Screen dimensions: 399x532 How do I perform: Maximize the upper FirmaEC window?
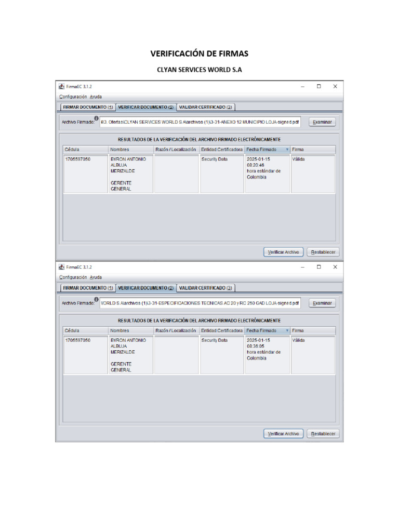318,87
